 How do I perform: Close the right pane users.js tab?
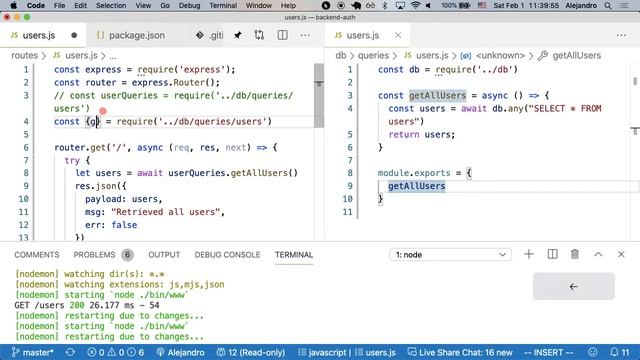click(398, 36)
